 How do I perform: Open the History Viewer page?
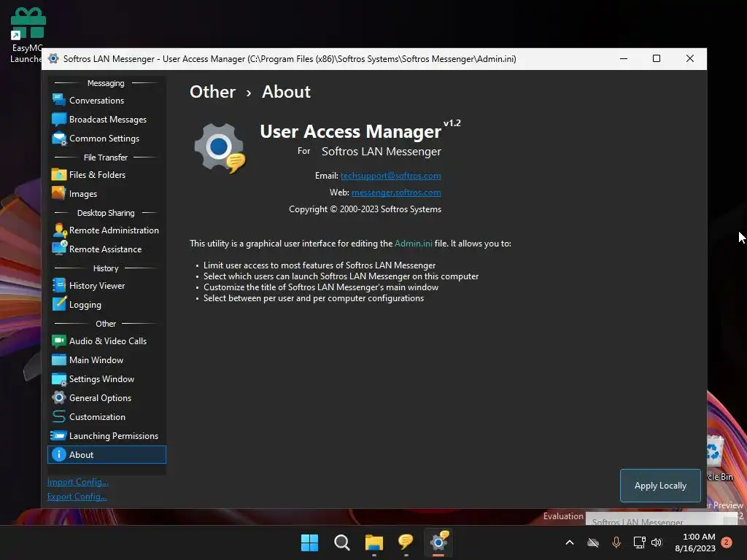pos(107,286)
